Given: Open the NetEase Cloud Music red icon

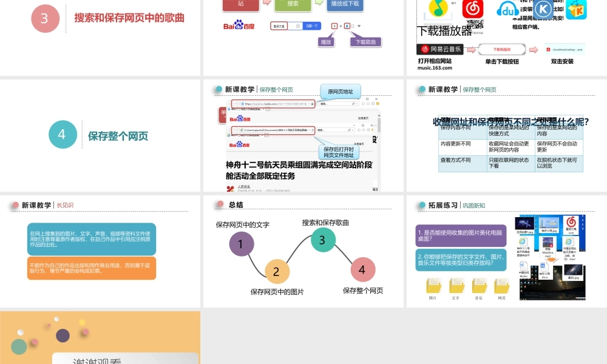Looking at the screenshot, I should (472, 8).
